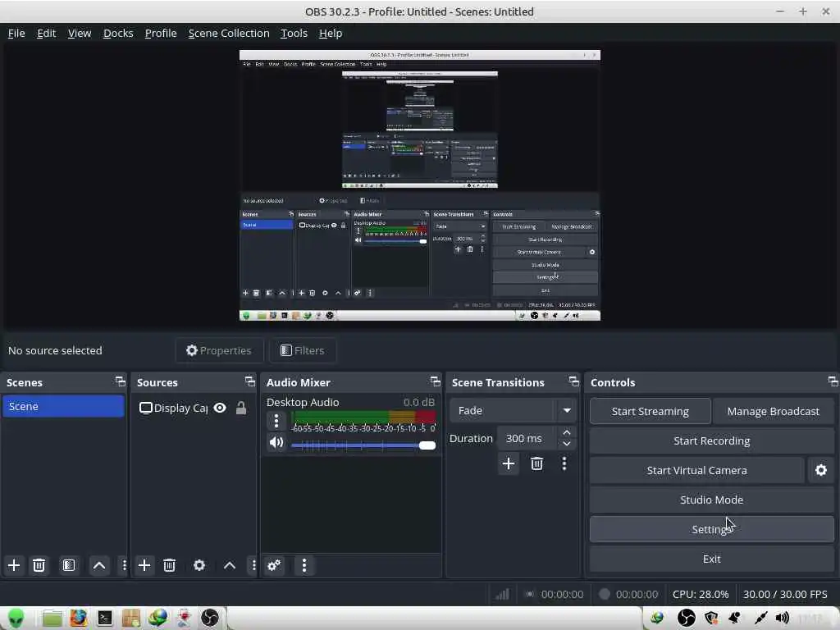Mute Desktop Audio speaker button
840x630 pixels.
point(276,442)
